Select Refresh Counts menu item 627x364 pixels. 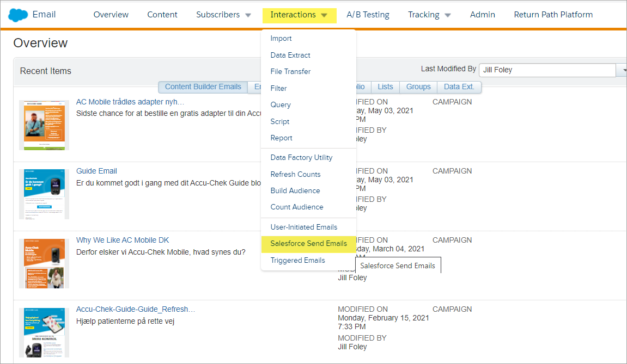click(x=295, y=174)
